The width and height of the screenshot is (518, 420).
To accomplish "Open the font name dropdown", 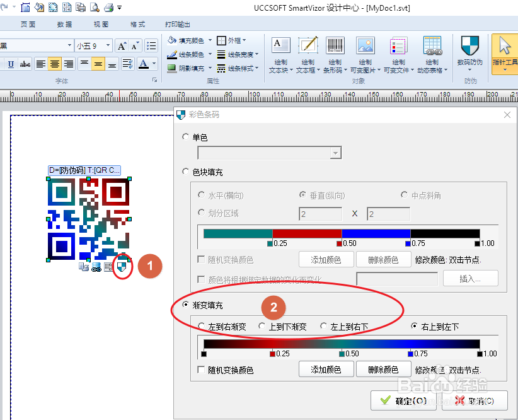I will coord(69,45).
